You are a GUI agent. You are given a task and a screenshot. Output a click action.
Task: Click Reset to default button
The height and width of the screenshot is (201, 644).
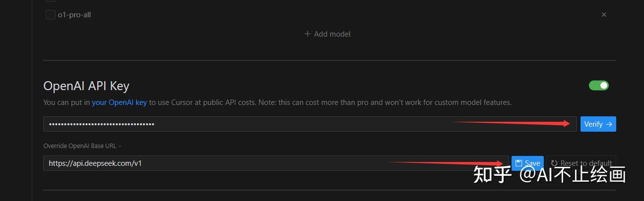(581, 163)
